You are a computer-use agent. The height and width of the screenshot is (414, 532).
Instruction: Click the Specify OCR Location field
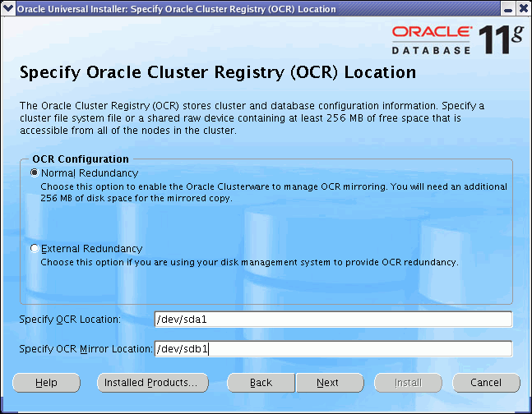pos(333,319)
